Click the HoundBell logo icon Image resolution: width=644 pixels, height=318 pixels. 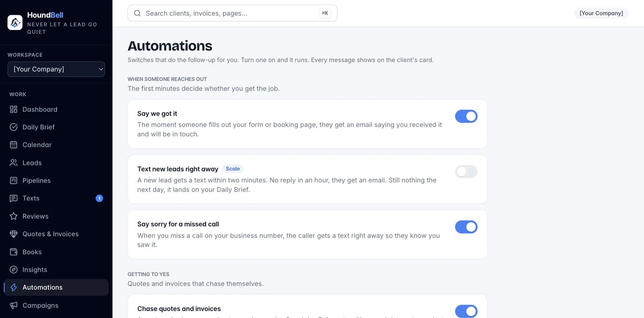point(15,23)
